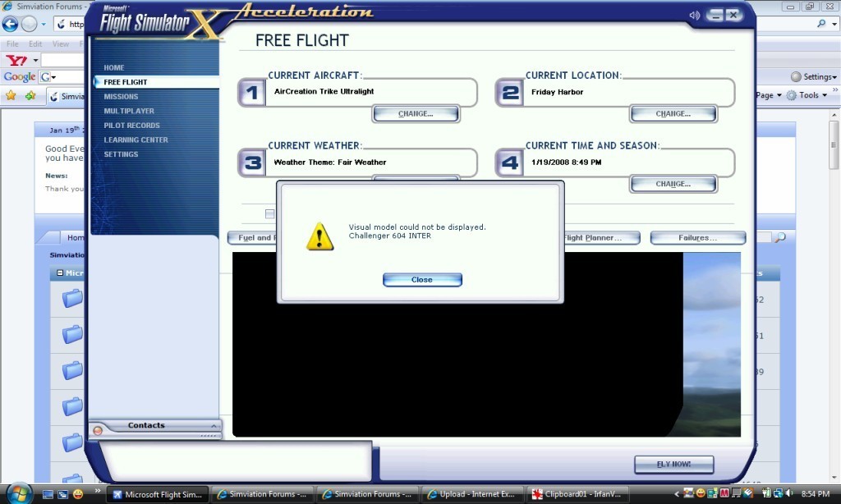The width and height of the screenshot is (841, 504).
Task: Click the FLY NOW! button
Action: tap(673, 465)
